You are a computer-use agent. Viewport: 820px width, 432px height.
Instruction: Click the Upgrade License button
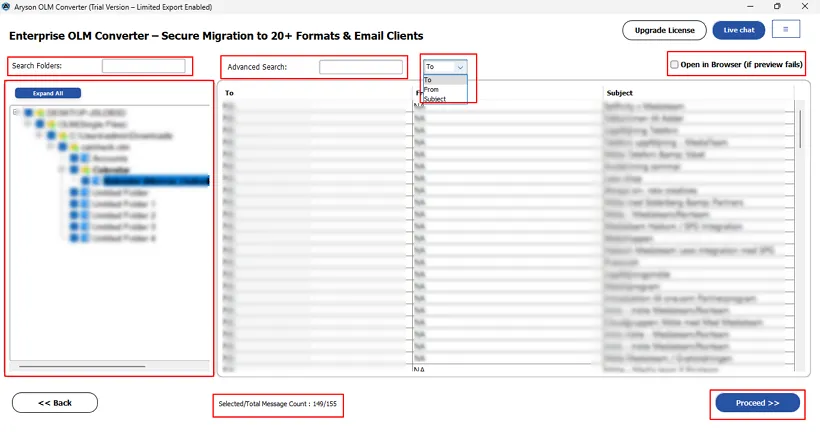tap(664, 30)
